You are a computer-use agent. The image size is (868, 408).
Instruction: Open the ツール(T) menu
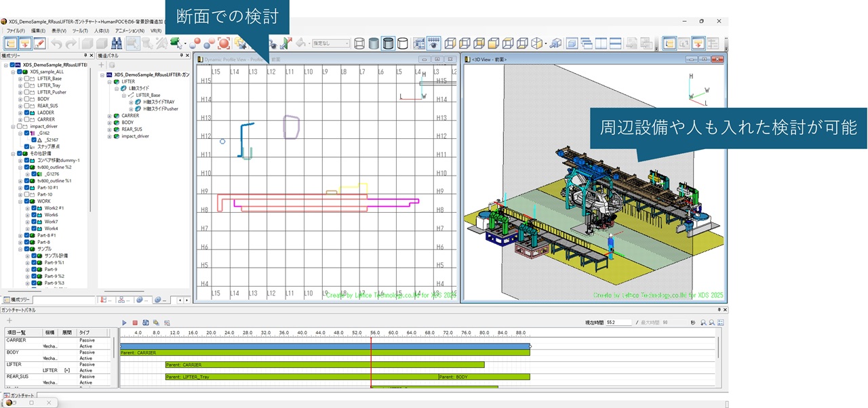pyautogui.click(x=80, y=30)
